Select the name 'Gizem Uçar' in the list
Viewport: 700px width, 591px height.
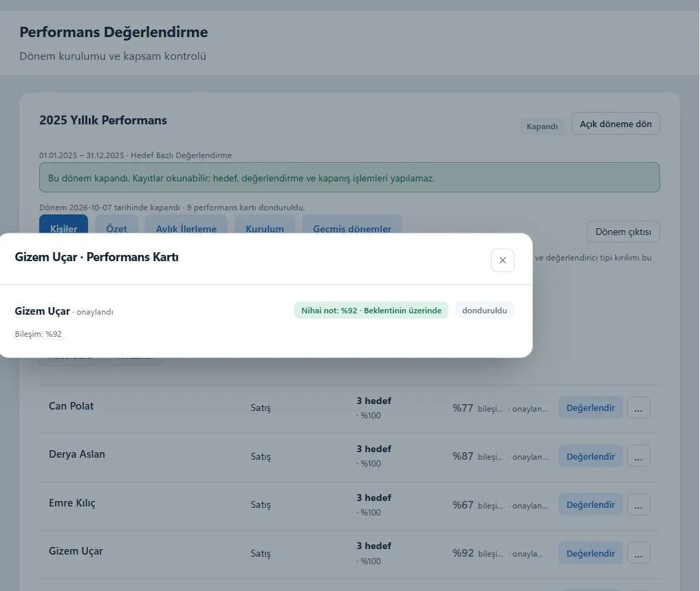[x=76, y=551]
